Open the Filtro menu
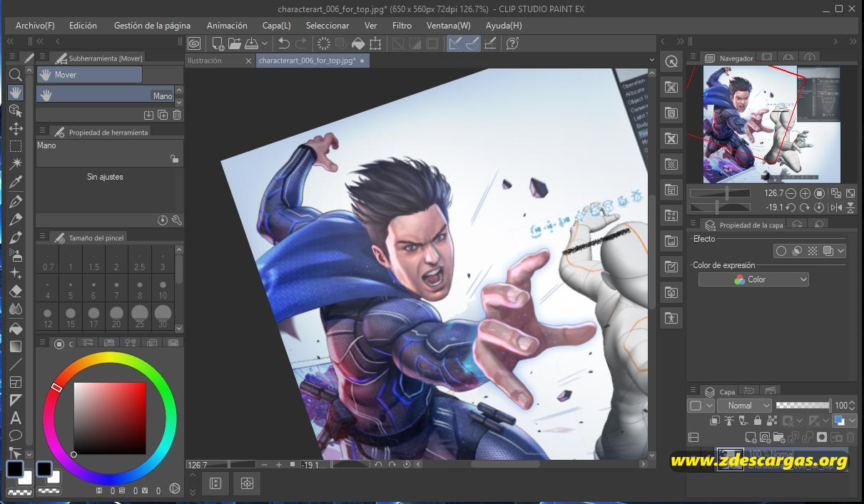The image size is (864, 504). 402,25
